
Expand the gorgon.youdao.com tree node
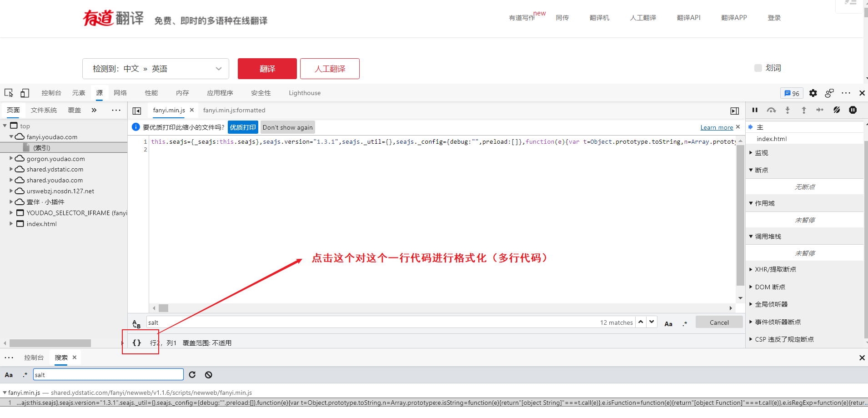point(11,158)
